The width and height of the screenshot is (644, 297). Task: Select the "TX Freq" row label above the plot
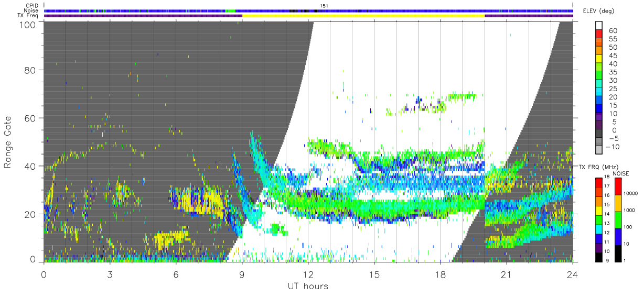tap(28, 15)
